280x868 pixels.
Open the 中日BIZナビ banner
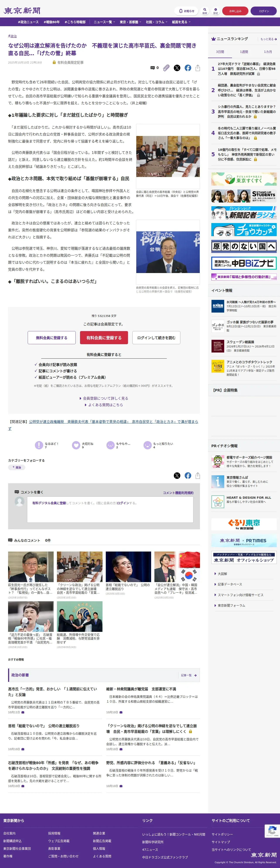(x=244, y=263)
